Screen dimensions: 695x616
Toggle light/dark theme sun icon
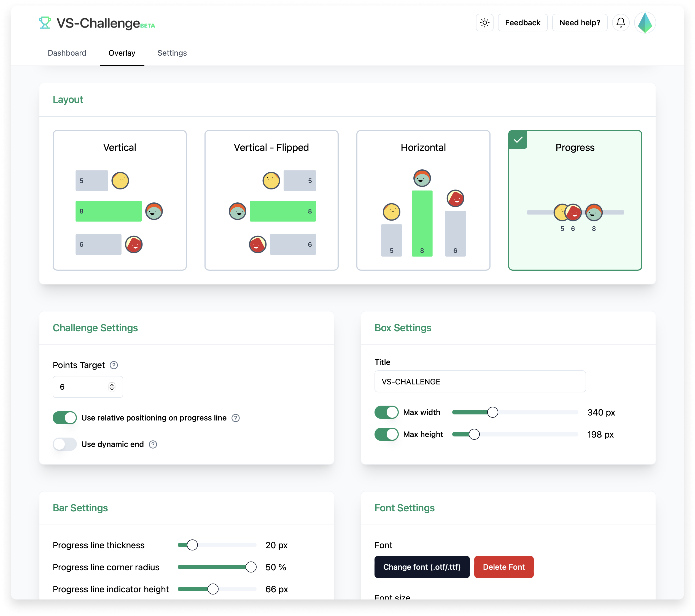coord(484,23)
